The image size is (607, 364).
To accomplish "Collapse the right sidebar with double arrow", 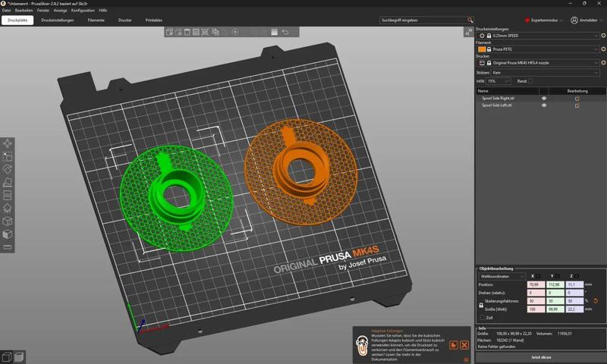I will tap(468, 33).
